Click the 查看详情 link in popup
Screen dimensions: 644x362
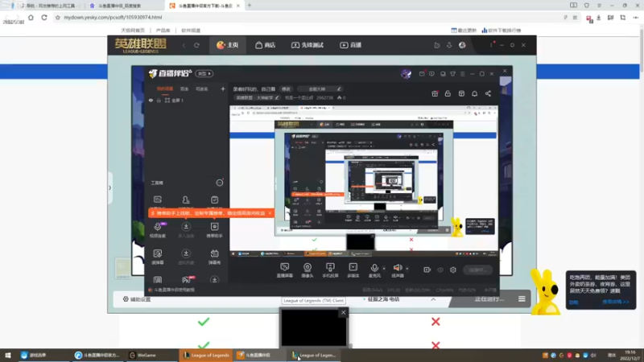coord(616,302)
